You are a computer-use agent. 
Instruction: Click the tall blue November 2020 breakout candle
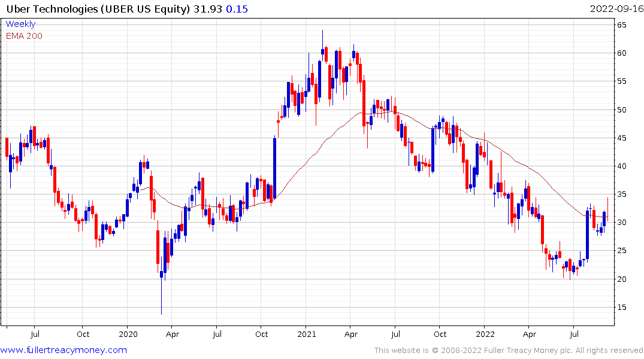pos(274,168)
